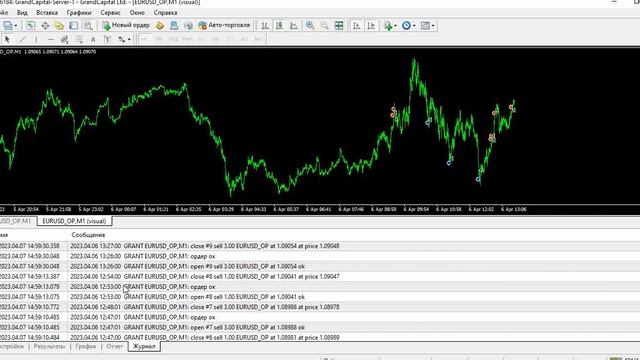Click the '6 Apr 03:29' time axis label
Viewport: 640px width, 360px height.
221,209
